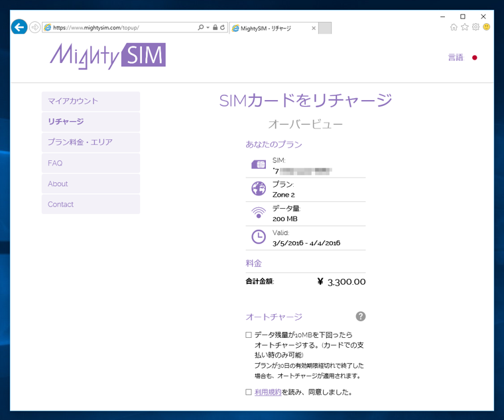Open Favorites star icon
This screenshot has width=504, height=420.
click(x=465, y=27)
